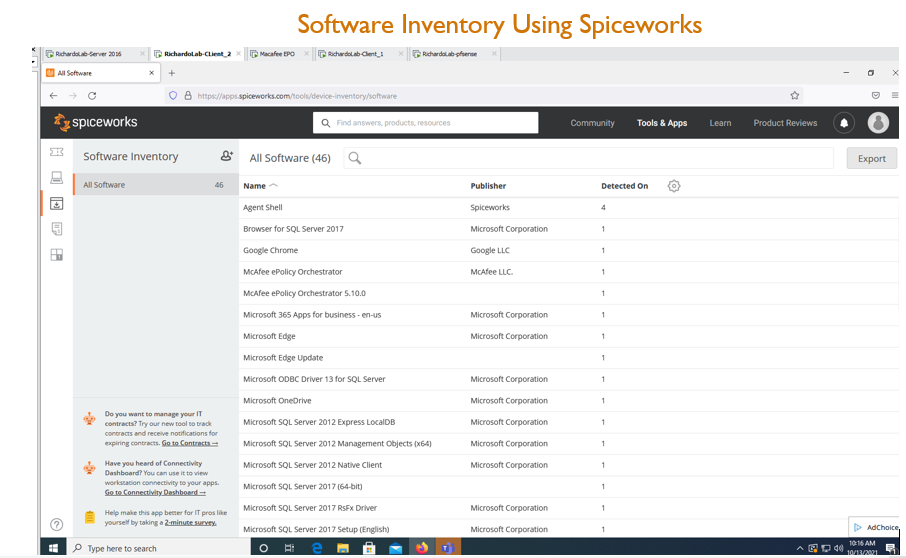Screen dimensions: 906x558
Task: Open Task View on the taskbar
Action: (x=289, y=548)
